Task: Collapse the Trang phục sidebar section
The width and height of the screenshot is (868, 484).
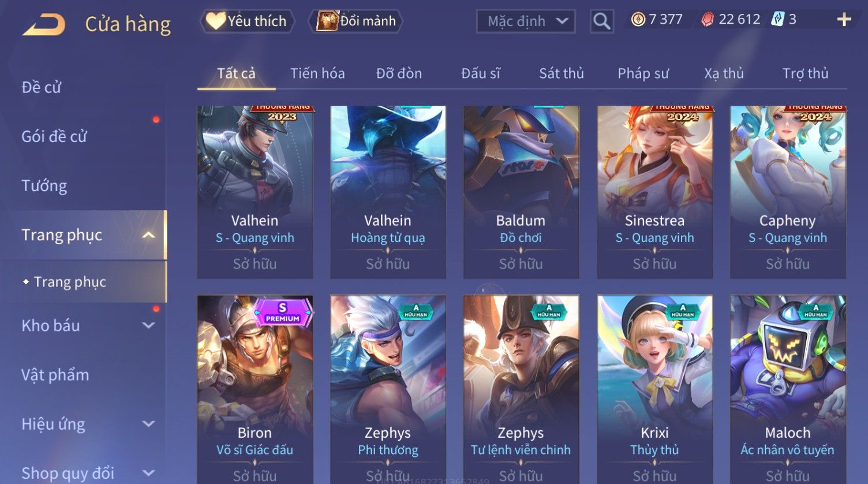Action: pos(148,235)
